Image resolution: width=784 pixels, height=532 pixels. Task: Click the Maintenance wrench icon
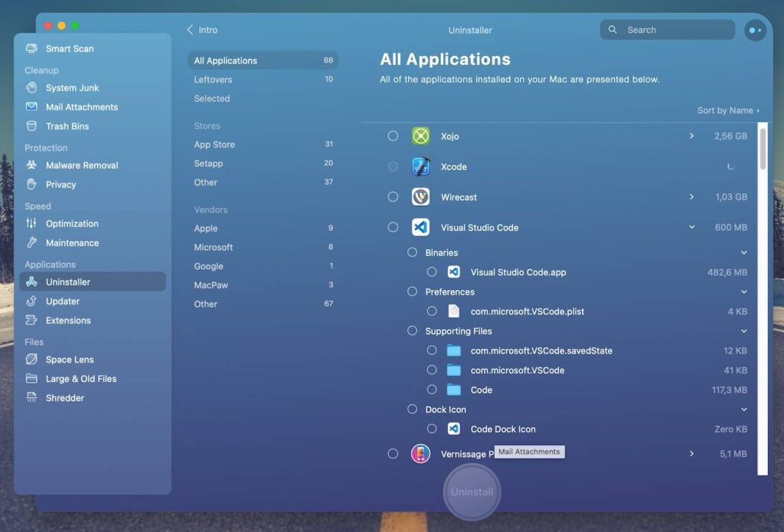pos(31,243)
